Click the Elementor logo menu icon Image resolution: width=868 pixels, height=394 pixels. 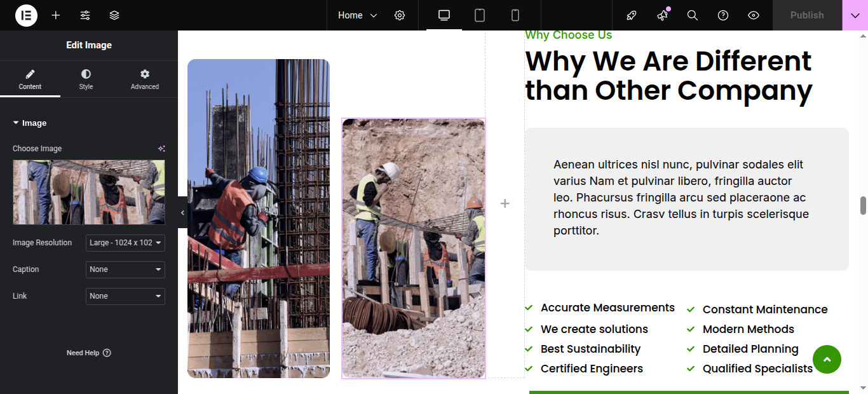click(x=26, y=15)
